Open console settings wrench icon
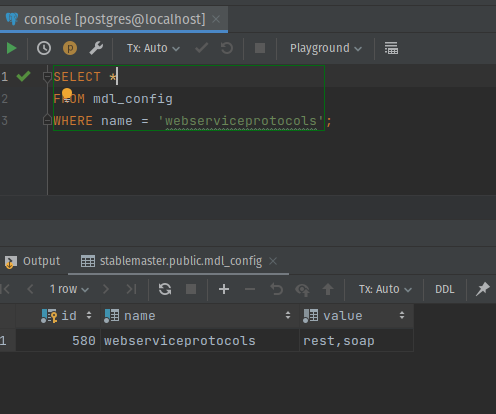 point(96,48)
